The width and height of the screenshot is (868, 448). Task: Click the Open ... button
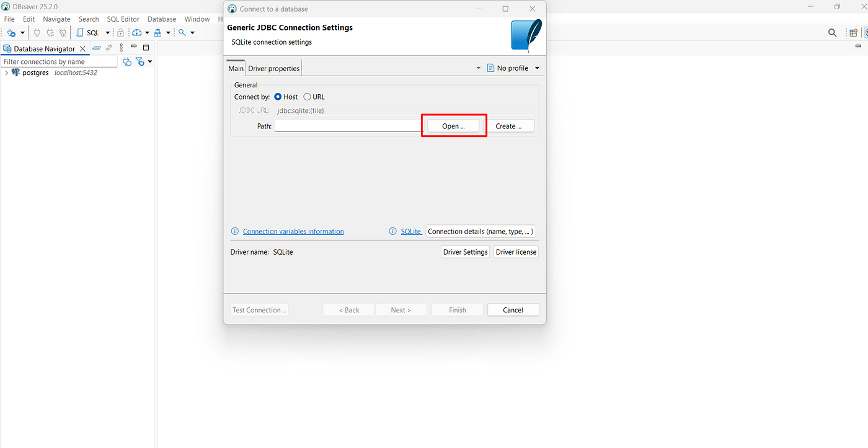(453, 126)
